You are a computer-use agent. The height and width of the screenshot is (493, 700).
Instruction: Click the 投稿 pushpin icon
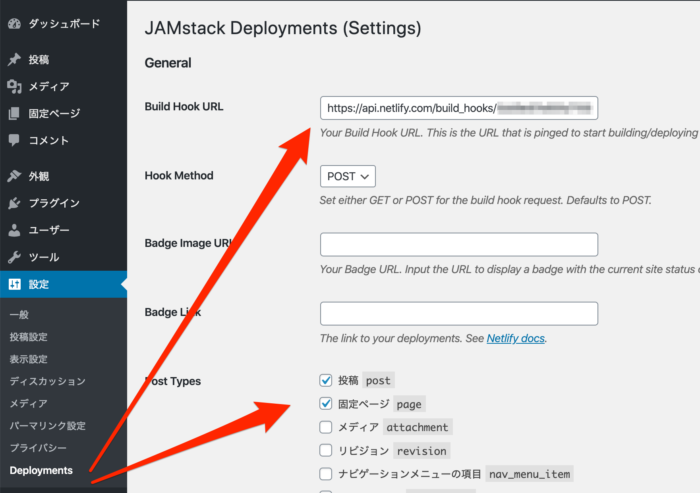(14, 60)
